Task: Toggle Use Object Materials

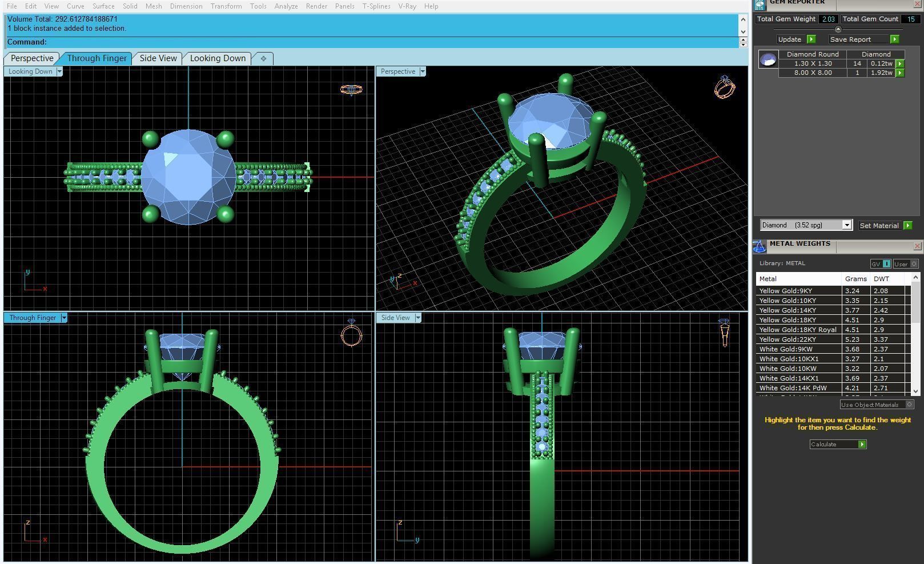Action: pyautogui.click(x=877, y=405)
